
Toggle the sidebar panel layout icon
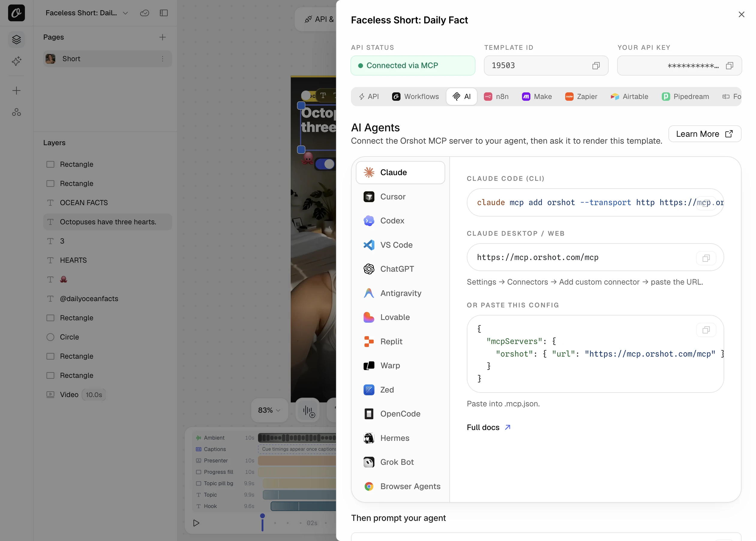pyautogui.click(x=163, y=13)
